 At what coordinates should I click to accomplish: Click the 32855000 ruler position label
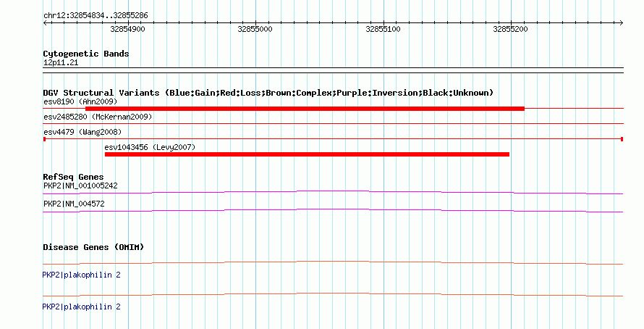tap(255, 29)
